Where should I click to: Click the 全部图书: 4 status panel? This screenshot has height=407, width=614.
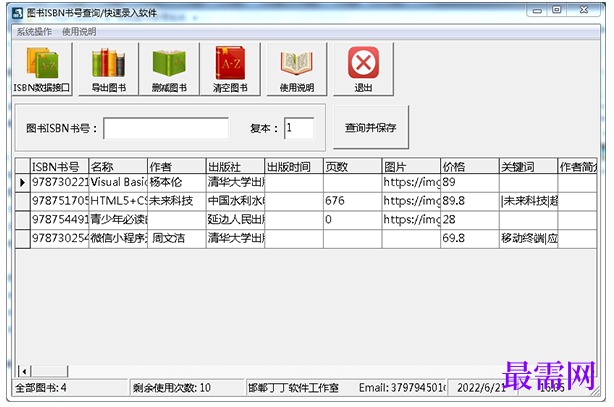70,388
